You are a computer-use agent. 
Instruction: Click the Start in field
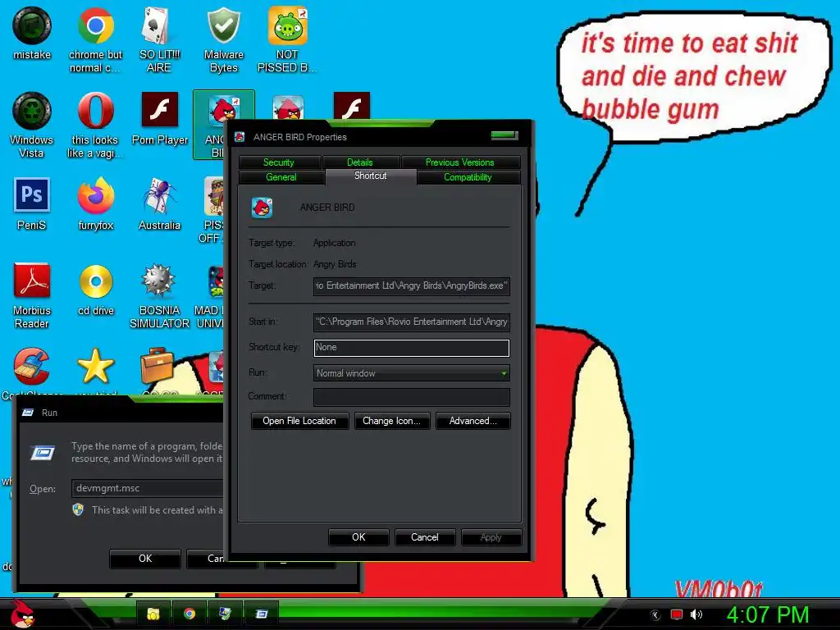pos(412,322)
